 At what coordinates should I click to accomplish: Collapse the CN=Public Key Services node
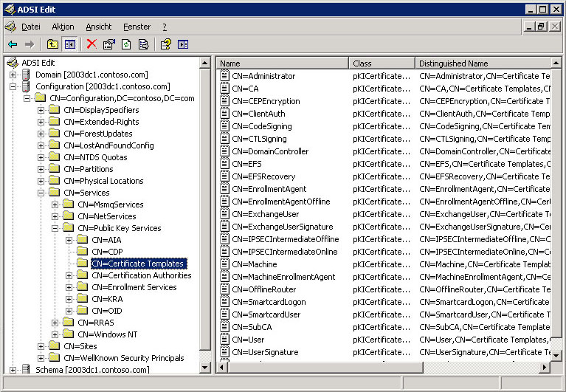point(55,228)
